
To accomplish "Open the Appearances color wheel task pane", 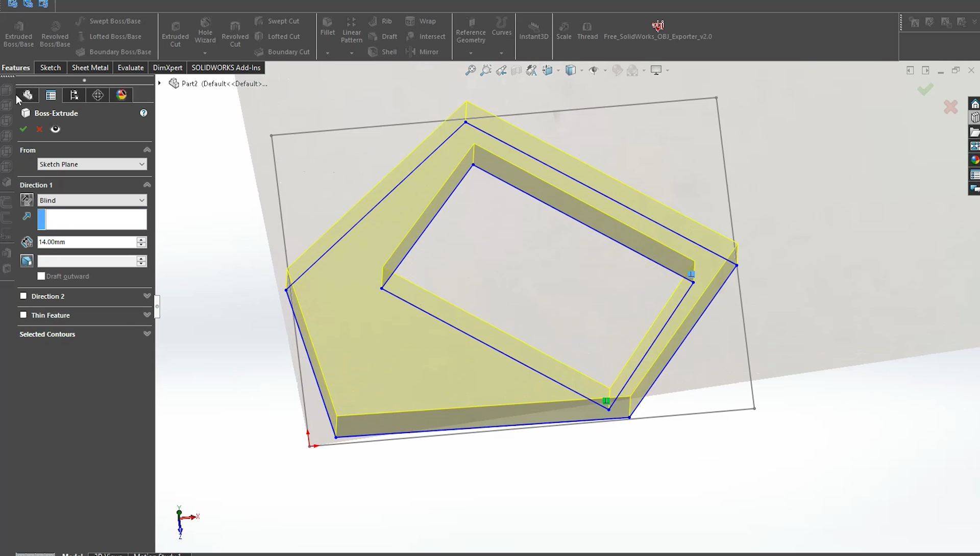I will (974, 160).
